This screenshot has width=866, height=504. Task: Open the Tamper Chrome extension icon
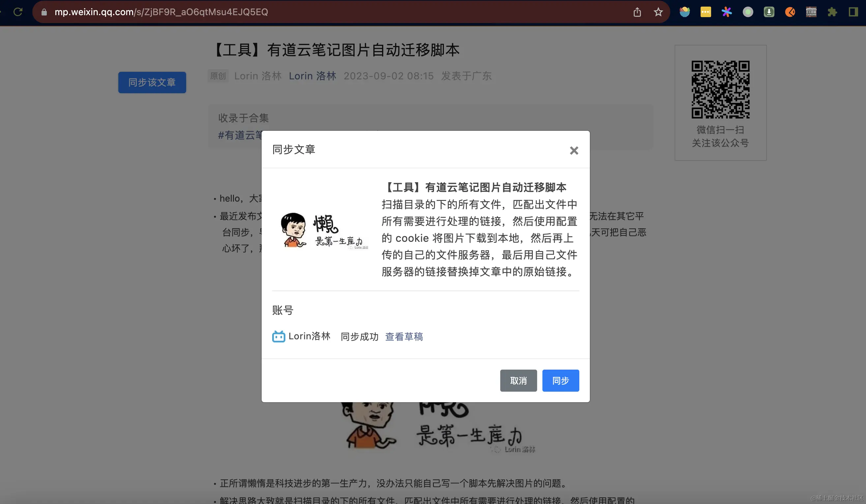click(x=811, y=12)
